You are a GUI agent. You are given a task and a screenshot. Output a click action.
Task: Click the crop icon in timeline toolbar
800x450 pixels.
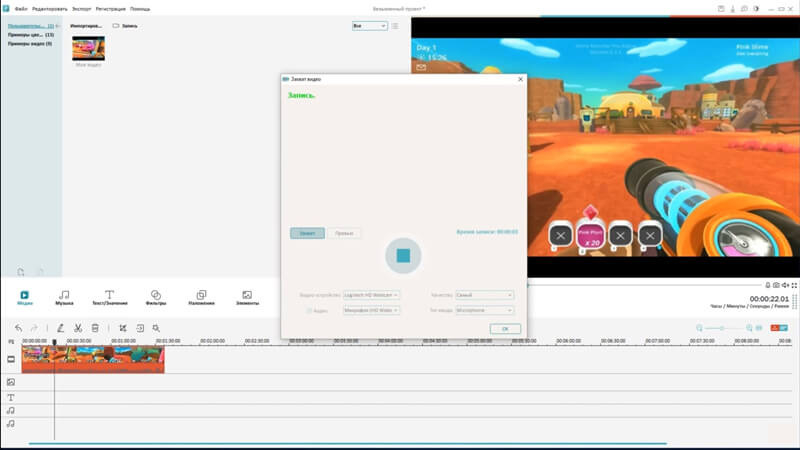(122, 328)
